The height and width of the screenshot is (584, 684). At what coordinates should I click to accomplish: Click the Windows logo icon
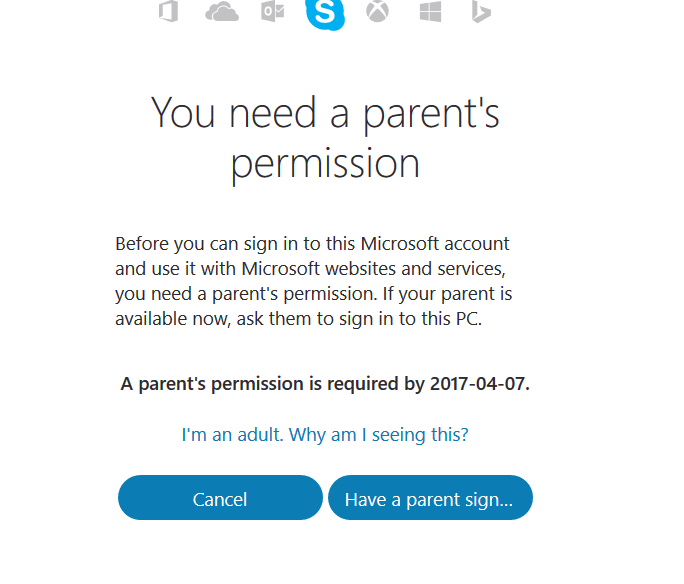click(x=431, y=12)
